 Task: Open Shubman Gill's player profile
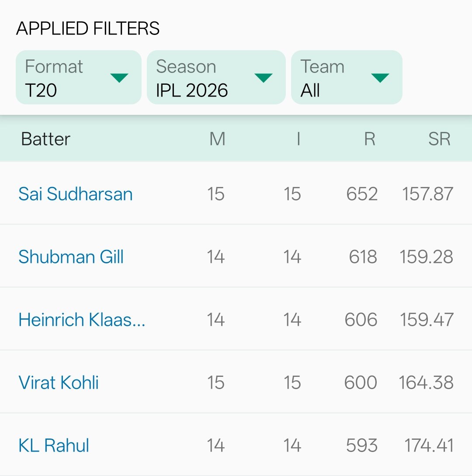(x=71, y=257)
